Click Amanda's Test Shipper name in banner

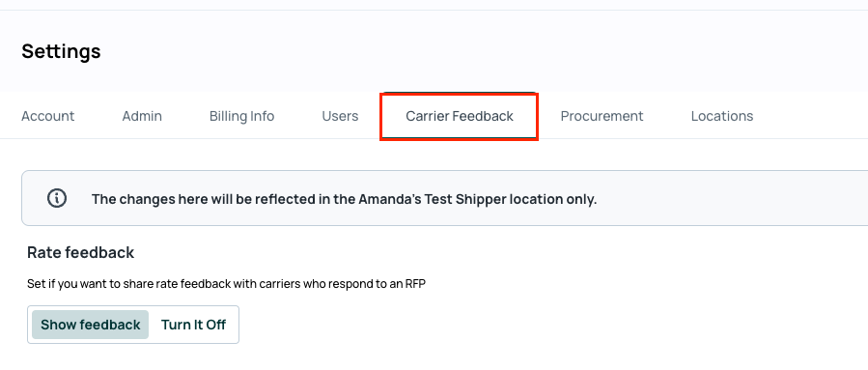[433, 199]
